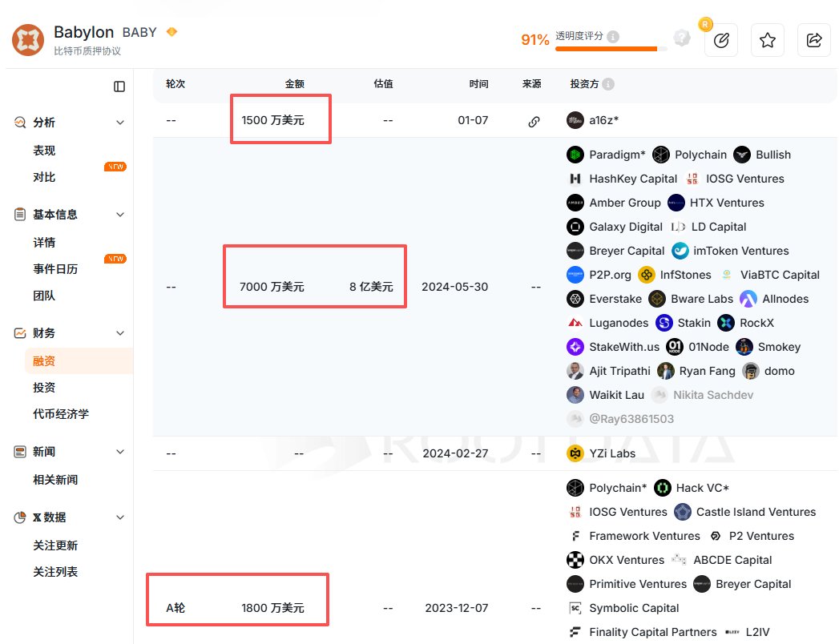Open 代币经济学 sidebar item

(60, 414)
